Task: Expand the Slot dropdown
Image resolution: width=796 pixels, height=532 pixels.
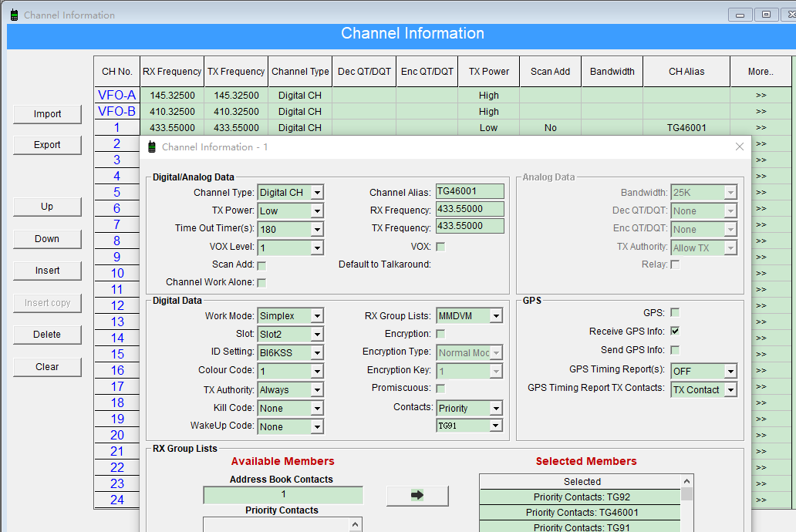Action: tap(317, 335)
